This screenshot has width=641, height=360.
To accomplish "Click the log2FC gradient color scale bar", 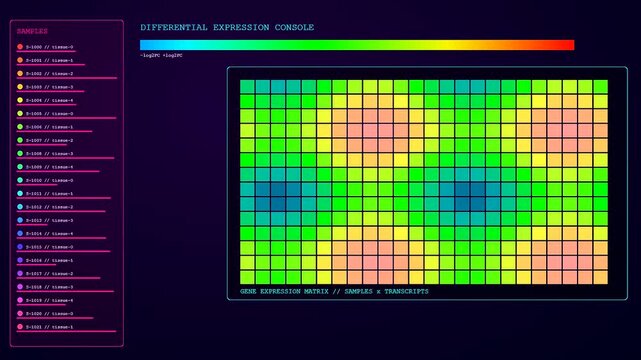I will click(357, 45).
